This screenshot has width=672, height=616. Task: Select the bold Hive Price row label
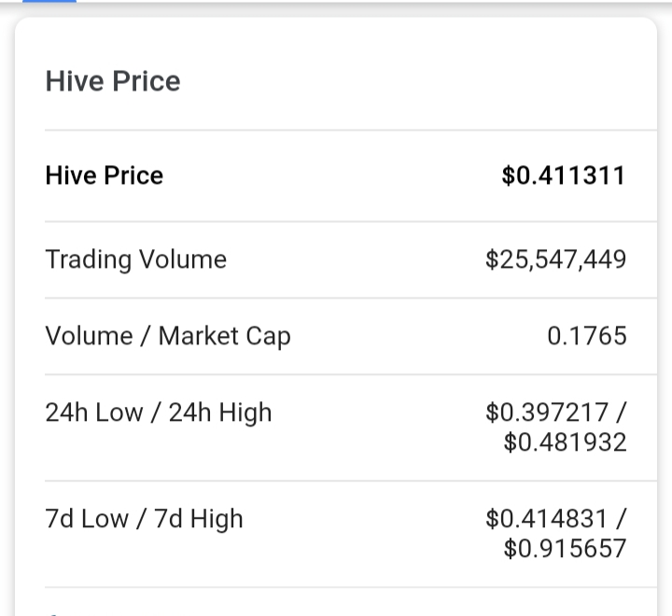pyautogui.click(x=104, y=175)
